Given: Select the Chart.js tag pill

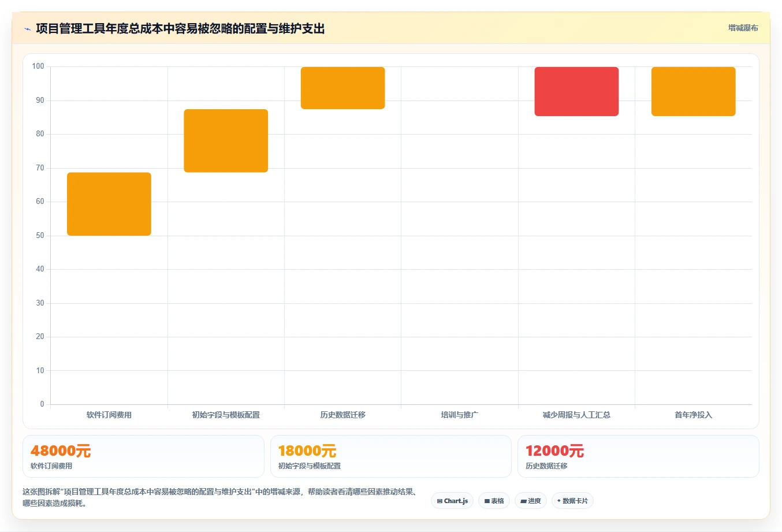Looking at the screenshot, I should (452, 501).
